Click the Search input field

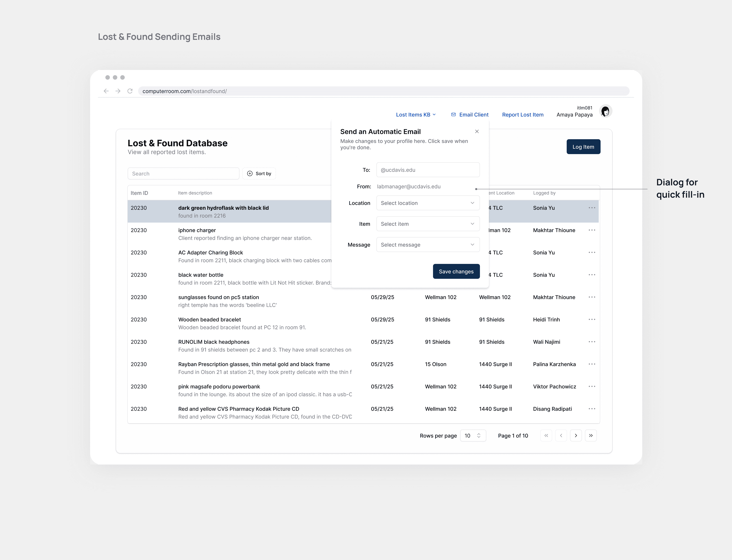coord(183,174)
